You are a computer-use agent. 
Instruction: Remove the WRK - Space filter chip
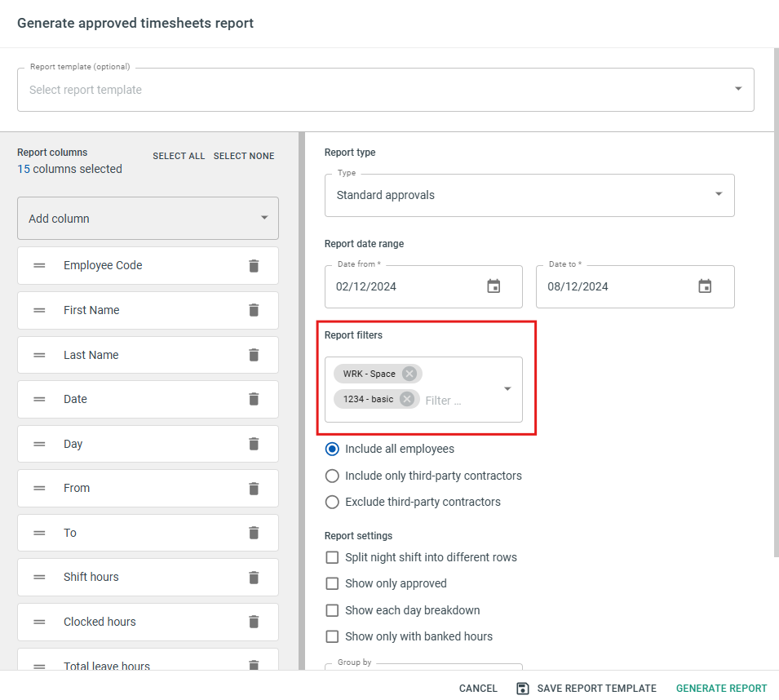coord(409,374)
